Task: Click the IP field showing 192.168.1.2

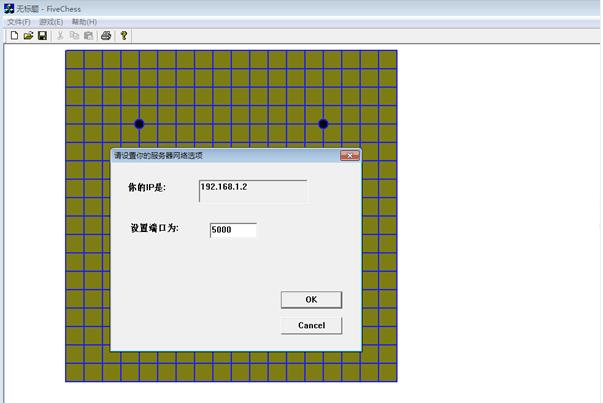Action: coord(253,191)
